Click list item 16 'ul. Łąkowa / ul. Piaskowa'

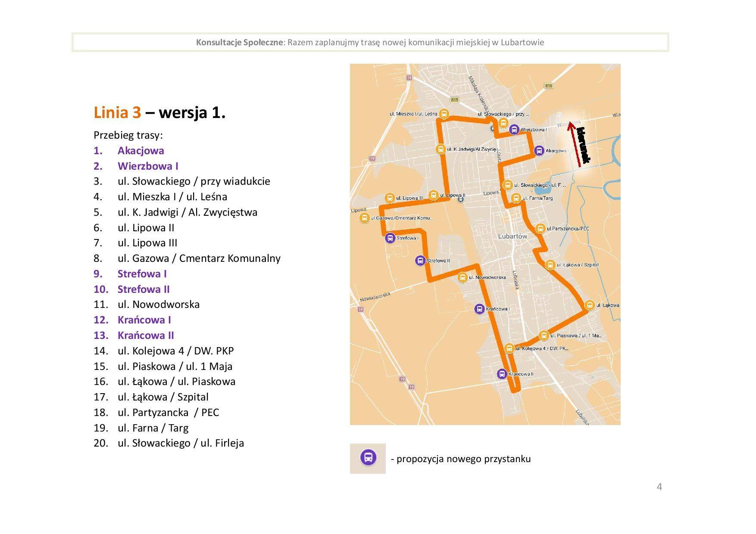pyautogui.click(x=165, y=382)
